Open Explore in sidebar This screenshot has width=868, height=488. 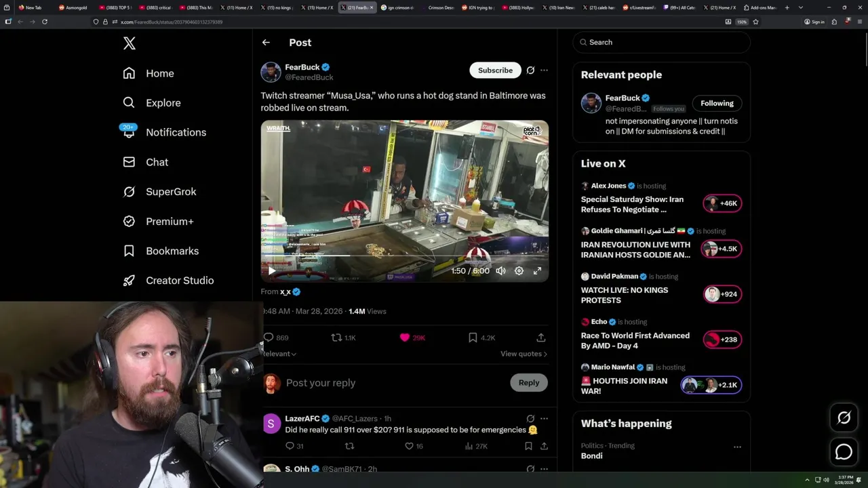pos(152,103)
